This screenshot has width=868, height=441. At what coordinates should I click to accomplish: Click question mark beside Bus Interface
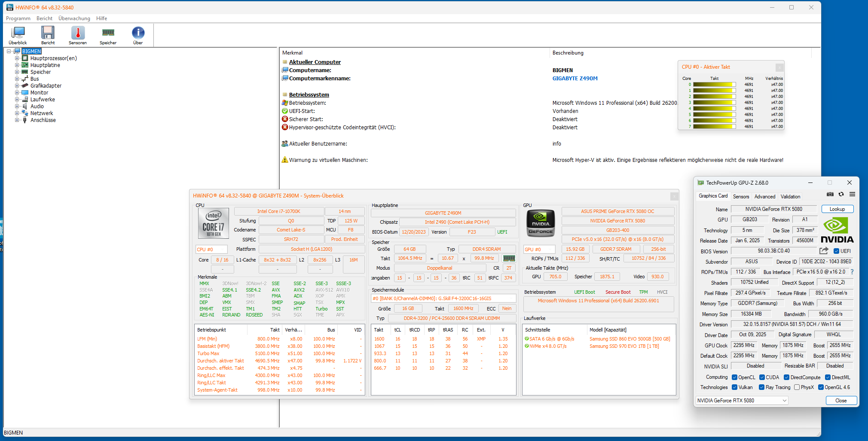[852, 272]
